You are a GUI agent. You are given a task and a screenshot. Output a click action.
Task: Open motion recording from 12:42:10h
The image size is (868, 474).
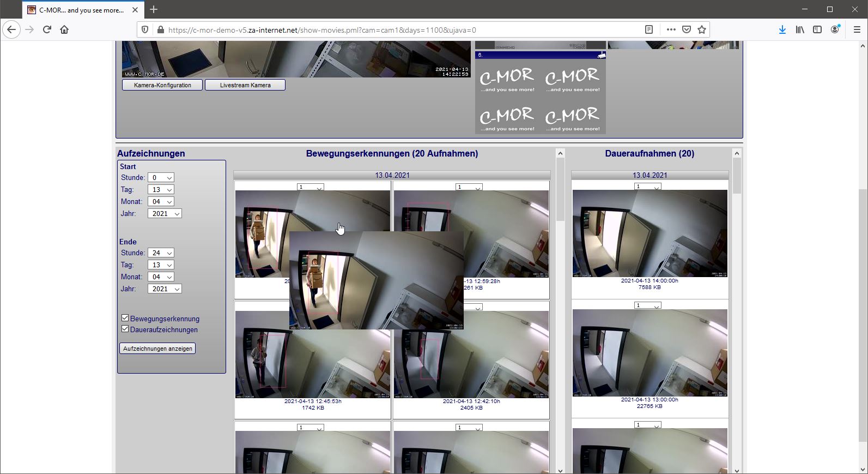coord(471,363)
